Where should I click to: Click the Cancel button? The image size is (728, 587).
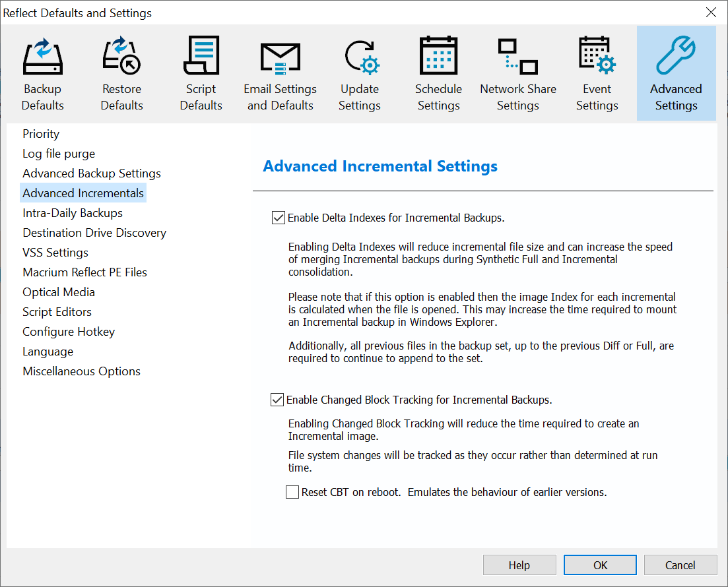[x=680, y=565]
